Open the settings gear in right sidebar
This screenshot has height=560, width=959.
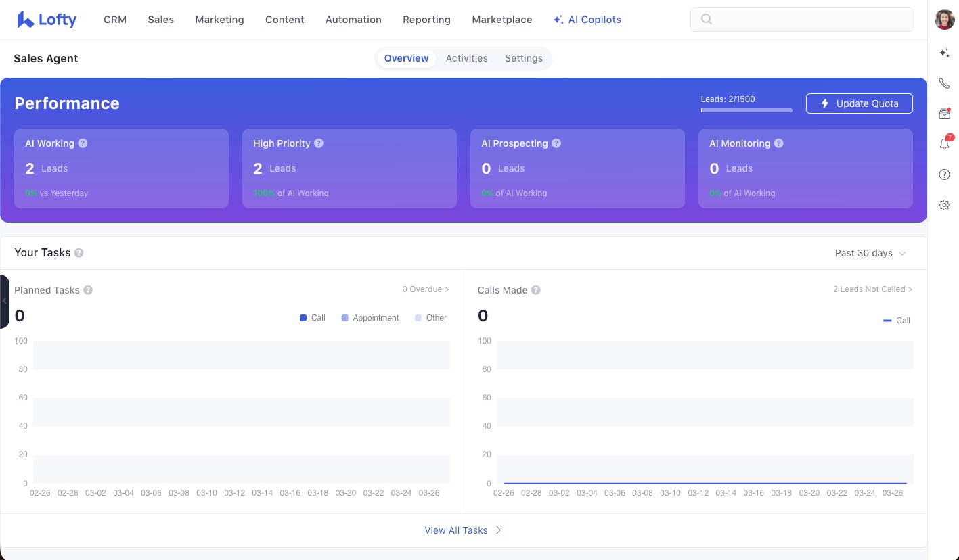click(944, 205)
